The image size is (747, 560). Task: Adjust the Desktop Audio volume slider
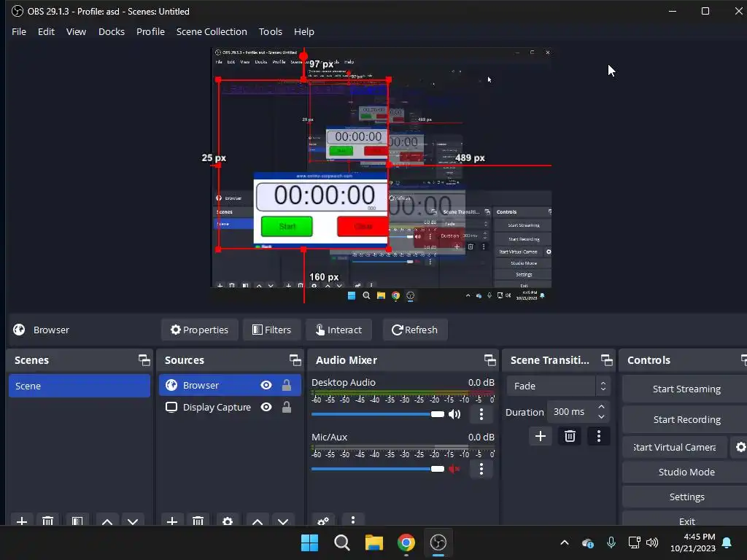click(378, 414)
